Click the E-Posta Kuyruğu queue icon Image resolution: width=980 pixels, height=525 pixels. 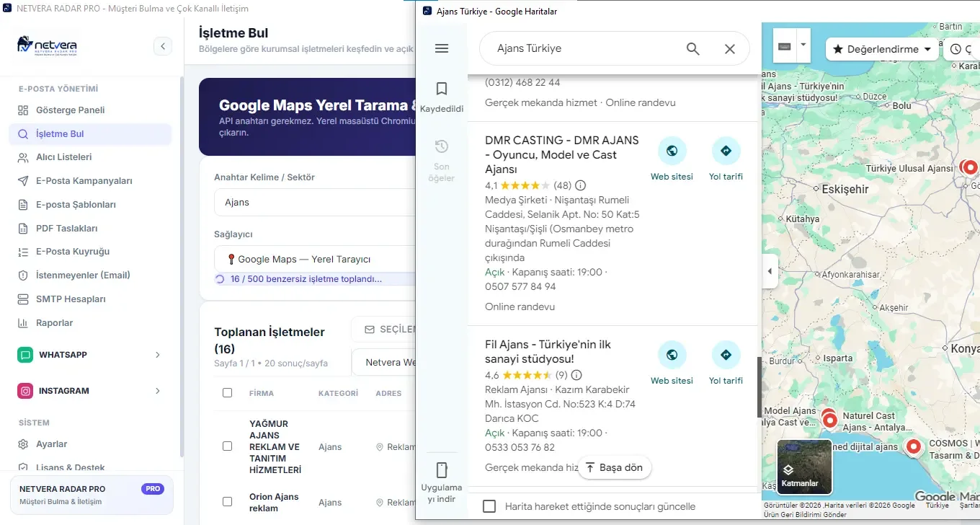tap(22, 252)
